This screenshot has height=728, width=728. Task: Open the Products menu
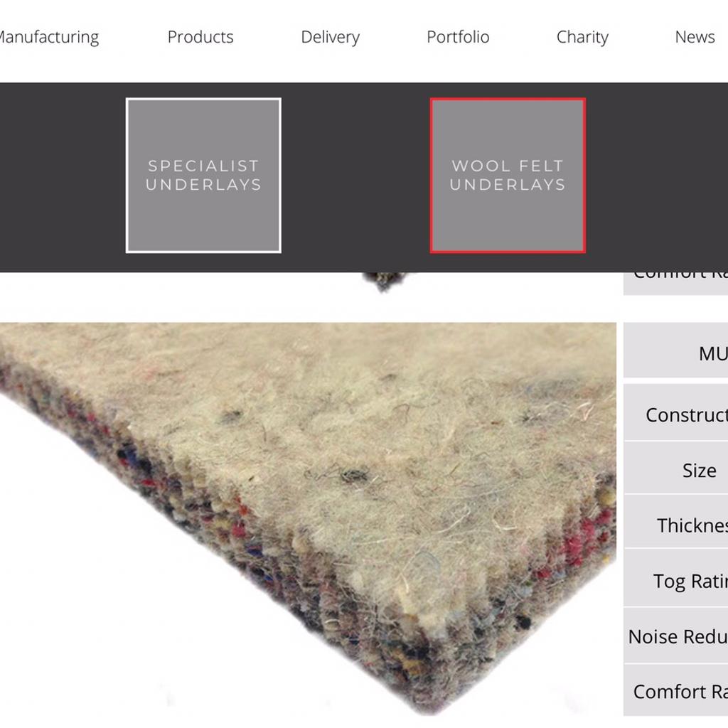coord(200,37)
